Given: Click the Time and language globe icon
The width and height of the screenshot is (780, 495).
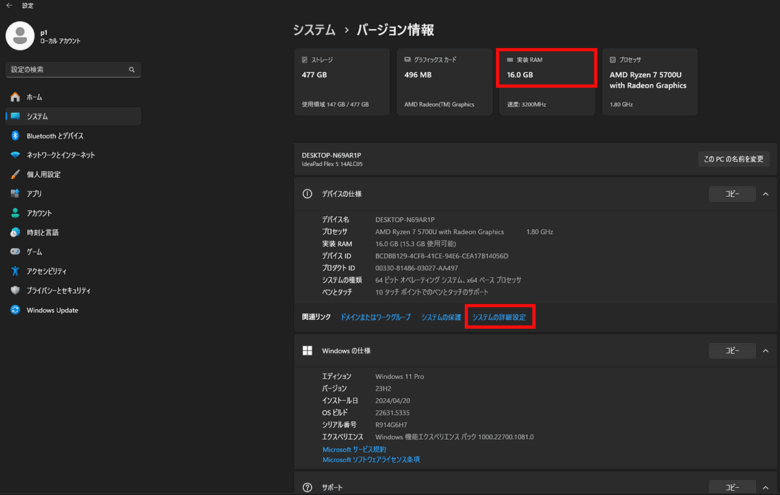Looking at the screenshot, I should (x=15, y=232).
